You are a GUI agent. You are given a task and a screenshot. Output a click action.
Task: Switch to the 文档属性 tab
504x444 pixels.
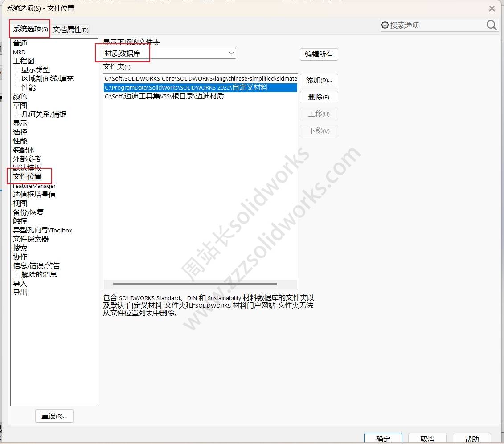pyautogui.click(x=70, y=30)
